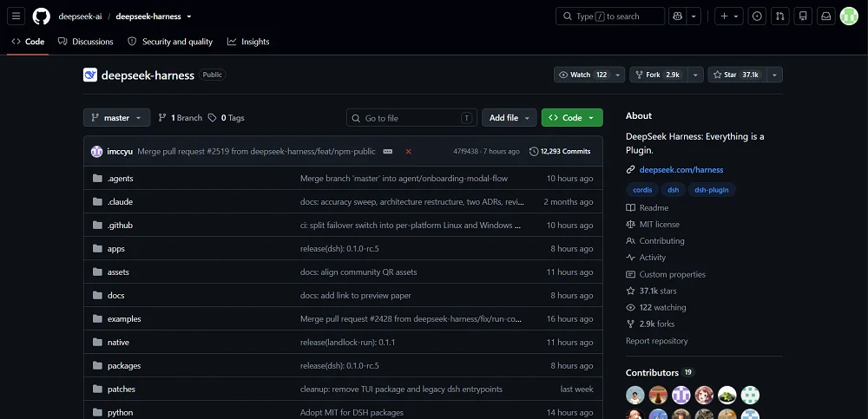Open notifications inbox icon
This screenshot has height=419, width=868.
coord(826,16)
